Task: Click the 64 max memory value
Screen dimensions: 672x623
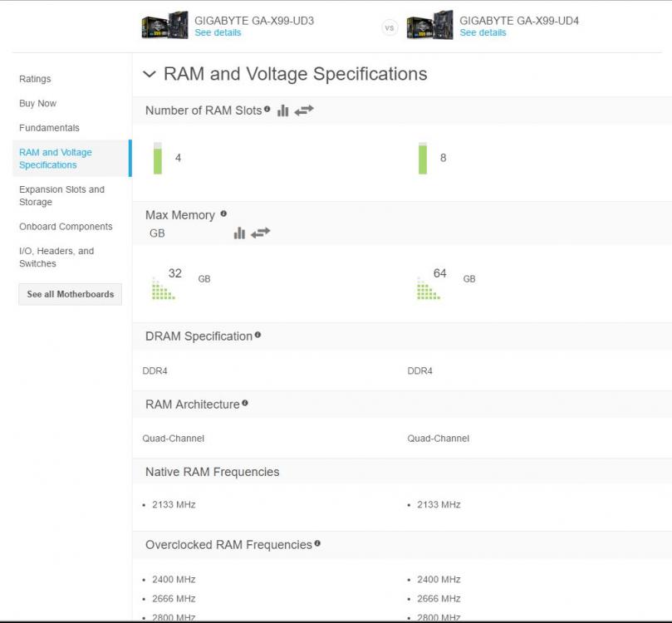Action: (439, 273)
